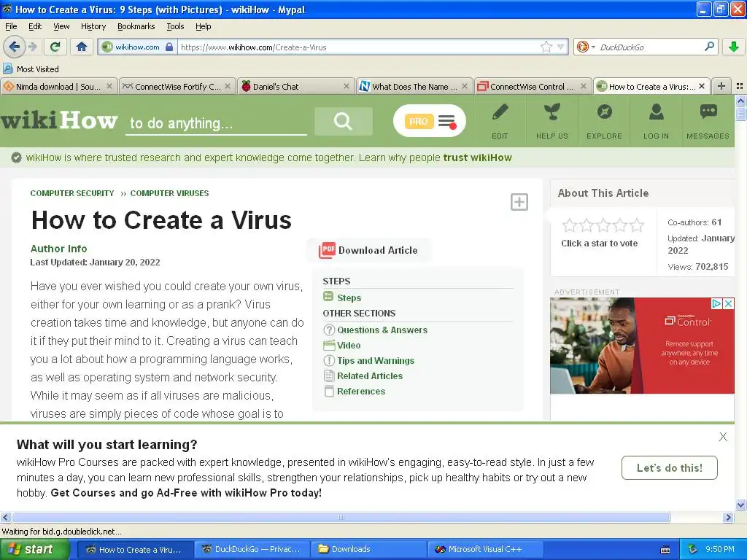Image resolution: width=747 pixels, height=560 pixels.
Task: Click the padlock site identity icon
Action: 169,47
